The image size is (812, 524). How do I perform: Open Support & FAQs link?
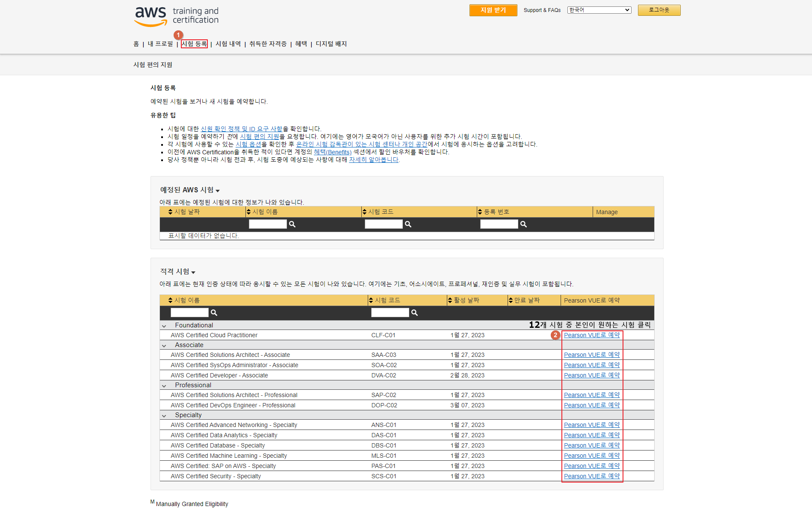pos(542,10)
